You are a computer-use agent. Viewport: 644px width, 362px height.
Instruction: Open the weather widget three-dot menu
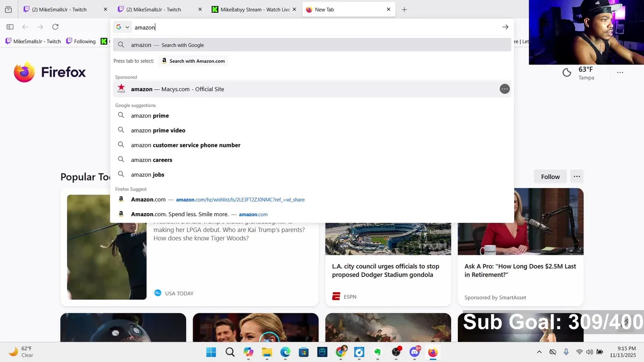pos(620,73)
